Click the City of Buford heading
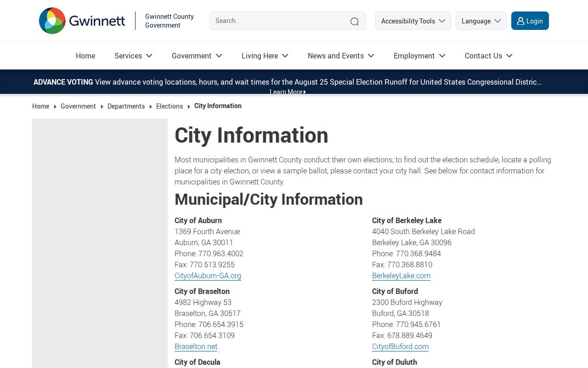 pos(395,291)
